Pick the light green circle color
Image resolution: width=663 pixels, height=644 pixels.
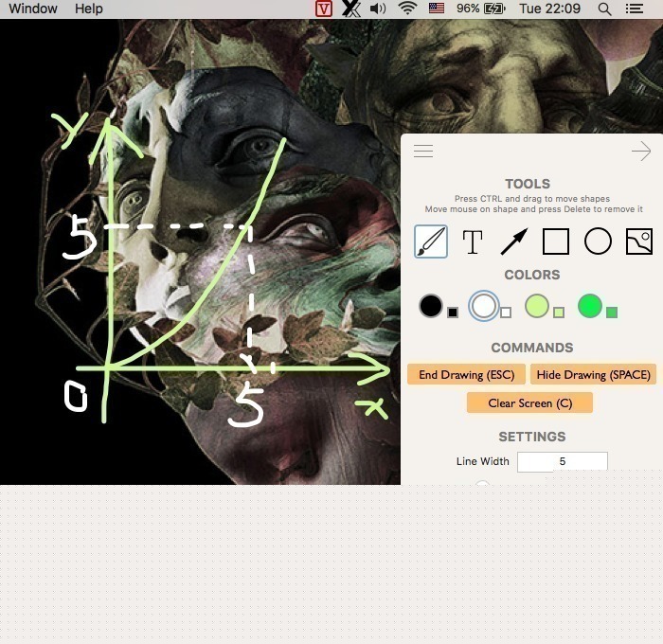coord(537,306)
